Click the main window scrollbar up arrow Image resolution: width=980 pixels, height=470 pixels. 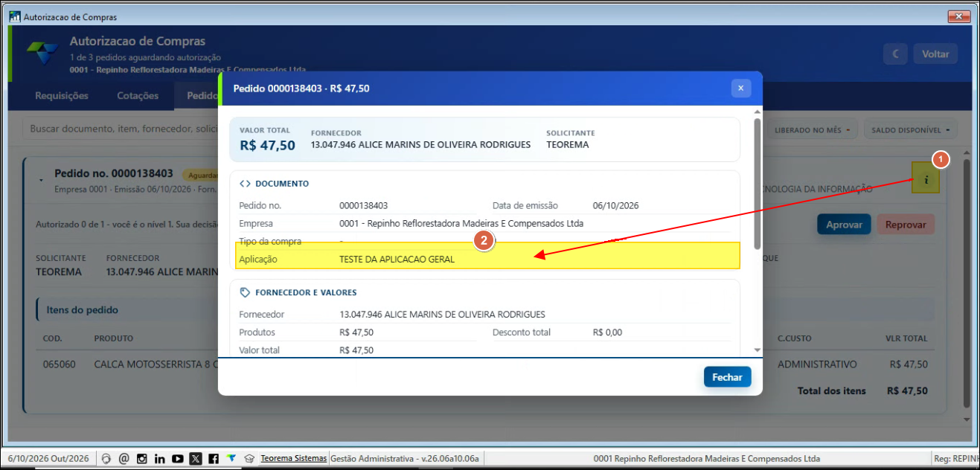tap(967, 153)
